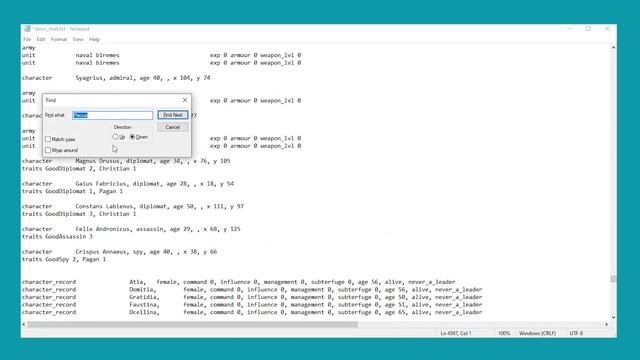Viewport: 640px width, 360px height.
Task: Click the horizontal scrollbar right arrow
Action: point(607,324)
